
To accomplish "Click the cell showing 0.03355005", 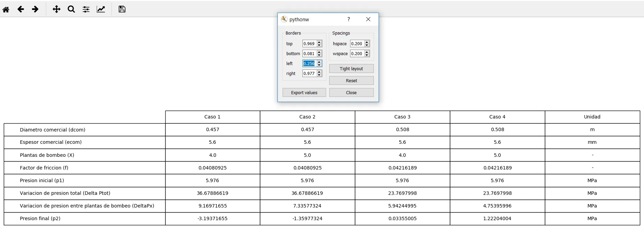I will (403, 218).
